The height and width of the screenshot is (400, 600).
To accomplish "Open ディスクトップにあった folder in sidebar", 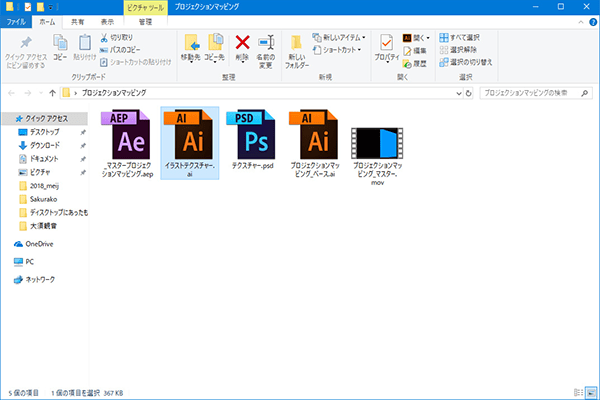I will (53, 212).
